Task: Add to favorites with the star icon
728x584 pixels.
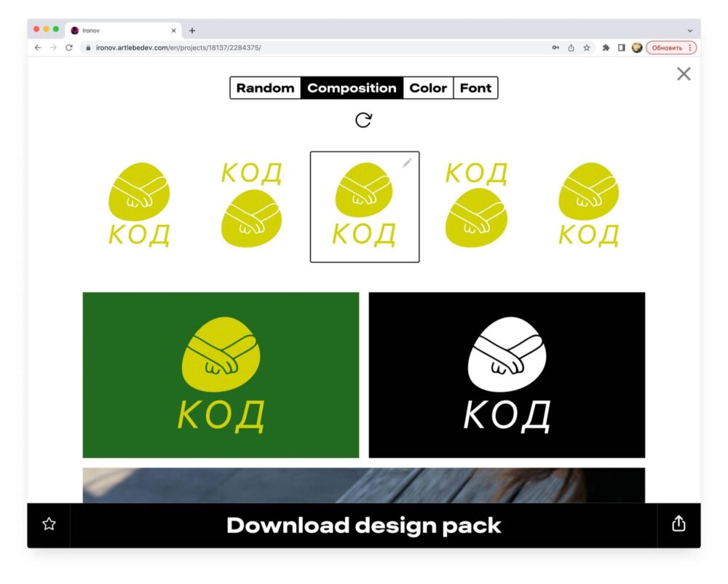Action: (x=49, y=524)
